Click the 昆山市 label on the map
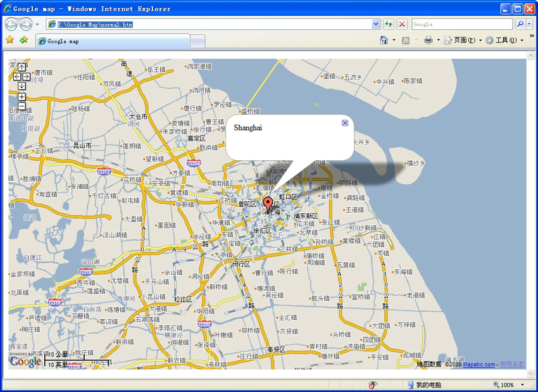 82,146
